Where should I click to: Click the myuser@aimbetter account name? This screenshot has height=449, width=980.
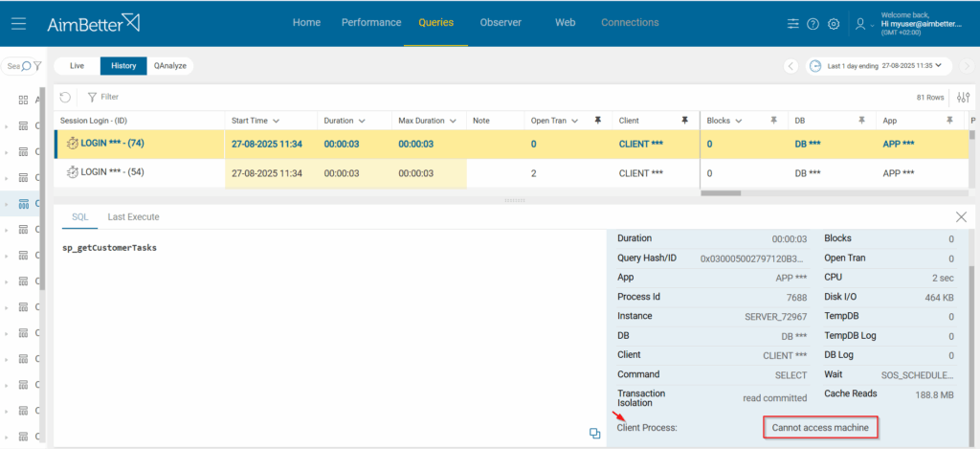tap(922, 24)
